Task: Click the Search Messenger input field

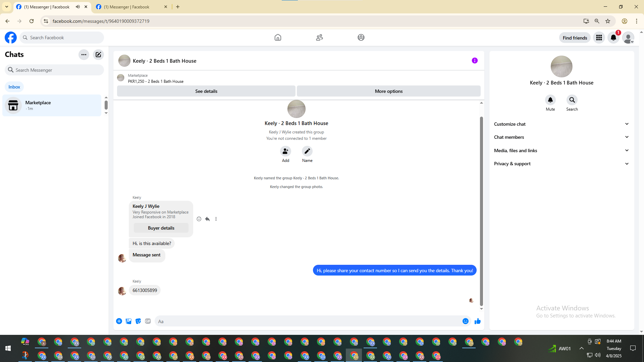Action: click(57, 70)
